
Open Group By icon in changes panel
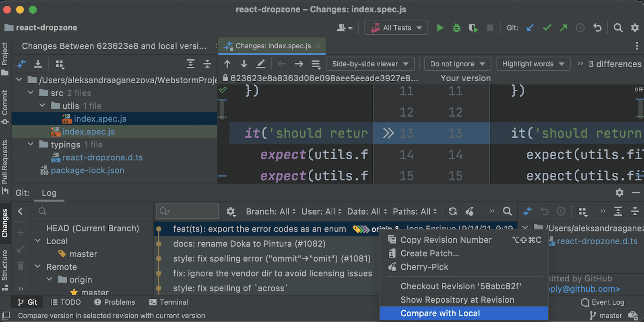[60, 64]
